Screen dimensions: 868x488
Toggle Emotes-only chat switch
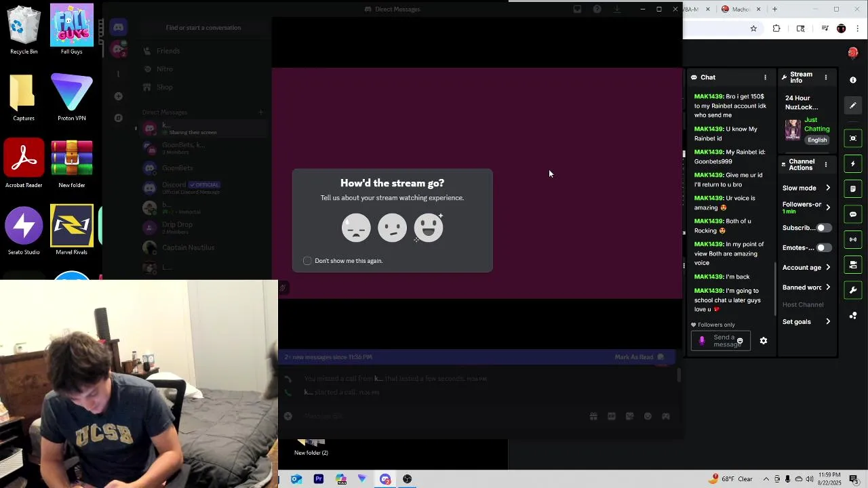pos(823,247)
